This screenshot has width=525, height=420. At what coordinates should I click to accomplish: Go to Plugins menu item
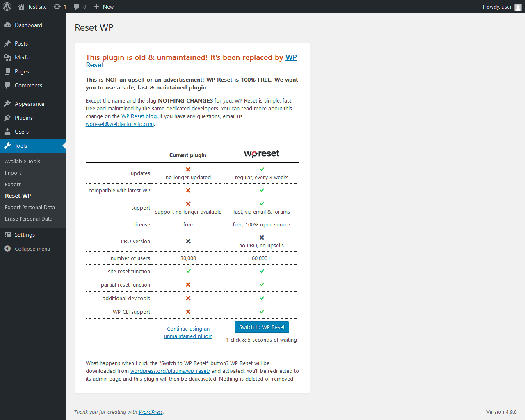tap(33, 118)
